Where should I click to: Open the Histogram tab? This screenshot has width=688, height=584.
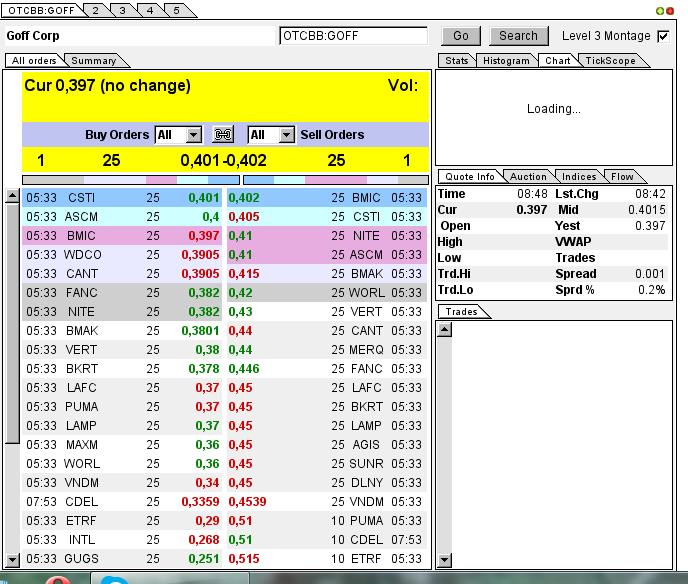(x=506, y=61)
